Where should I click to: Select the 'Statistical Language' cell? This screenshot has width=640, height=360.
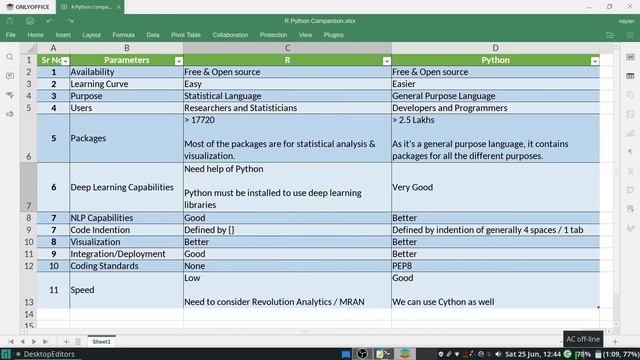[287, 96]
